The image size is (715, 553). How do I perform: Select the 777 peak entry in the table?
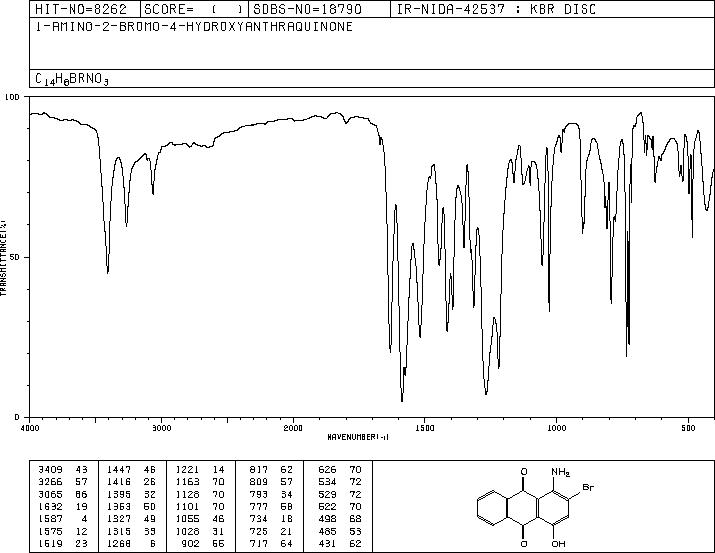pyautogui.click(x=271, y=506)
